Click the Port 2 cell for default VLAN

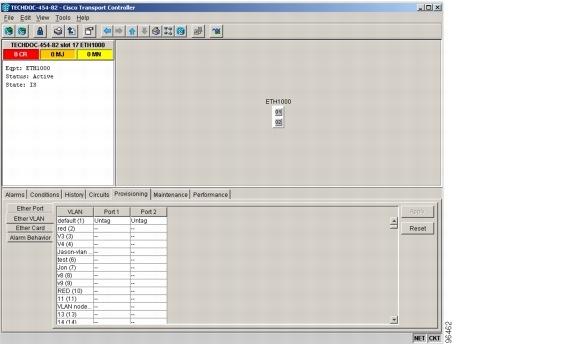[x=148, y=221]
